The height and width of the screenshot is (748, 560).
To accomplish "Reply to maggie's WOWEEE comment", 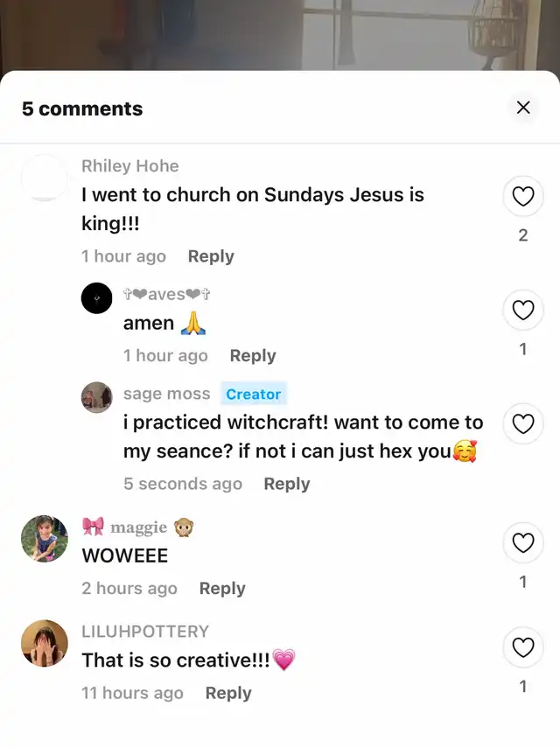I will pyautogui.click(x=222, y=589).
